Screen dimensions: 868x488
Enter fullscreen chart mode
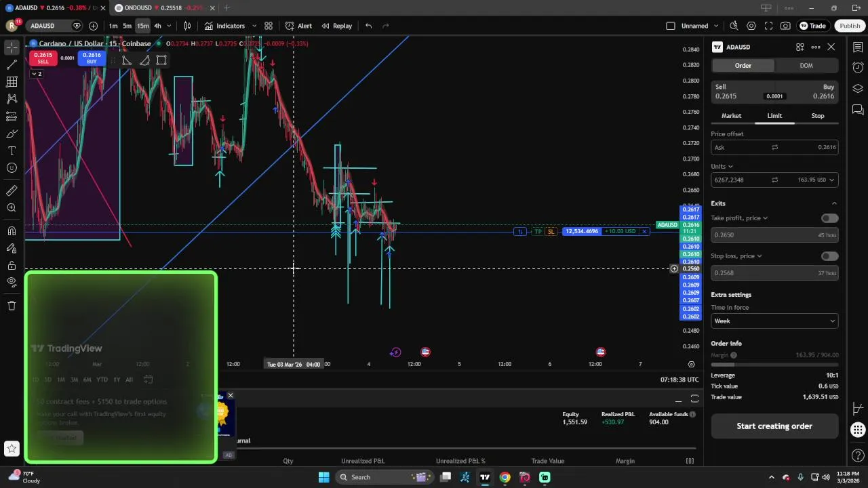tap(768, 26)
